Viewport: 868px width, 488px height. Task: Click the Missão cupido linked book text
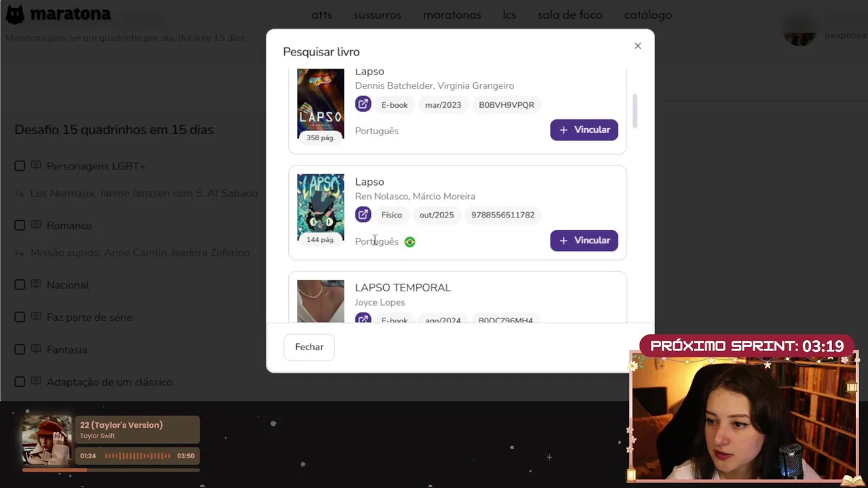point(140,253)
